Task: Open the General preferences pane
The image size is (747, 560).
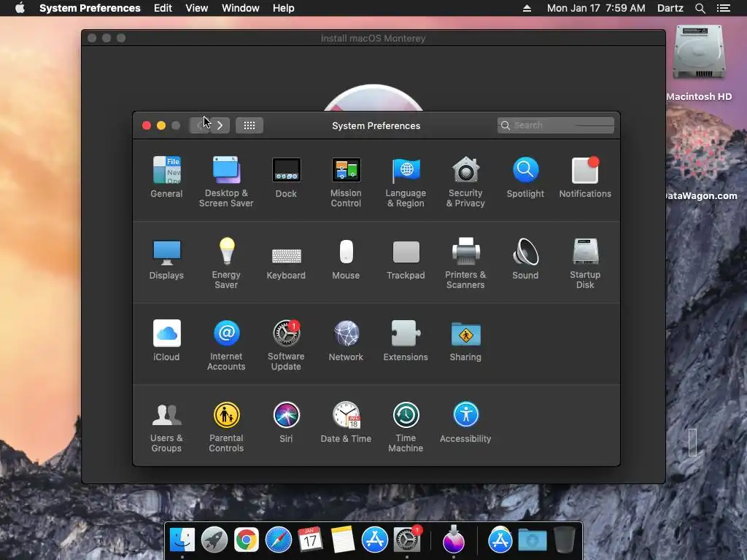Action: point(166,176)
